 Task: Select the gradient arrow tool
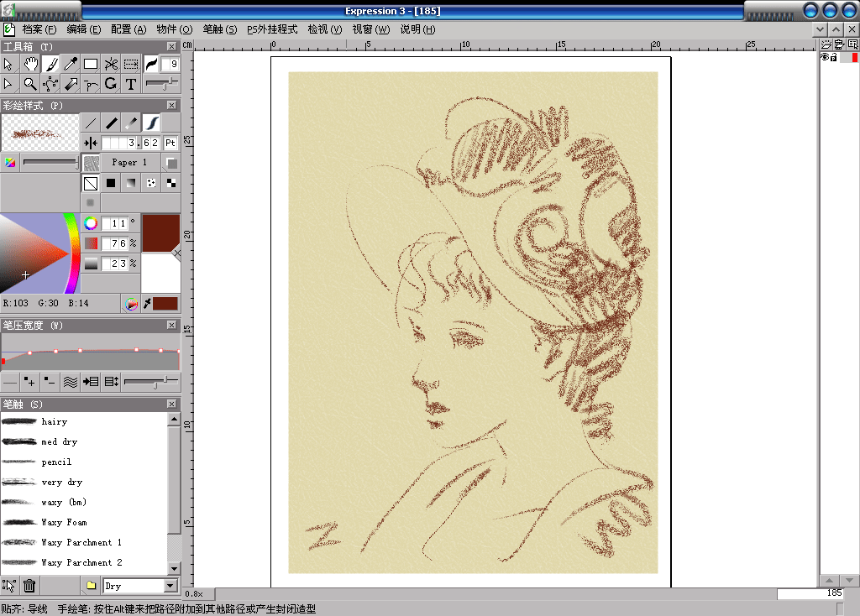(x=71, y=84)
